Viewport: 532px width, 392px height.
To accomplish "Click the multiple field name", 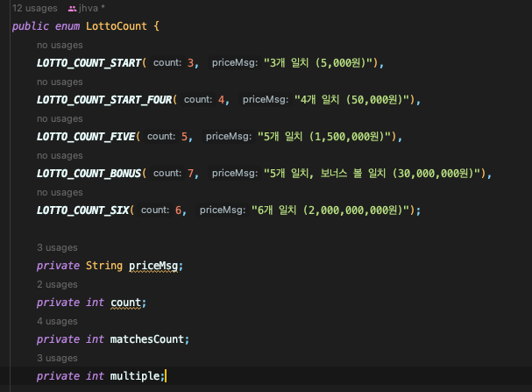I will tap(135, 376).
